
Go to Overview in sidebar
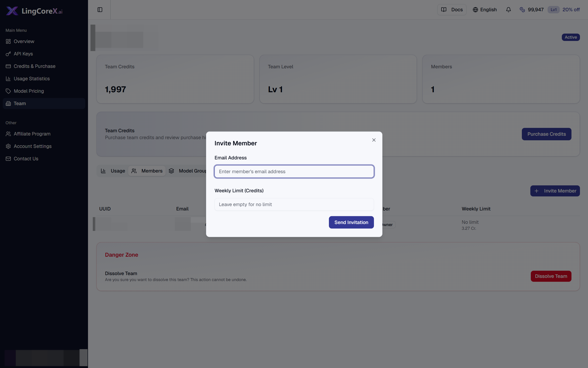click(44, 41)
